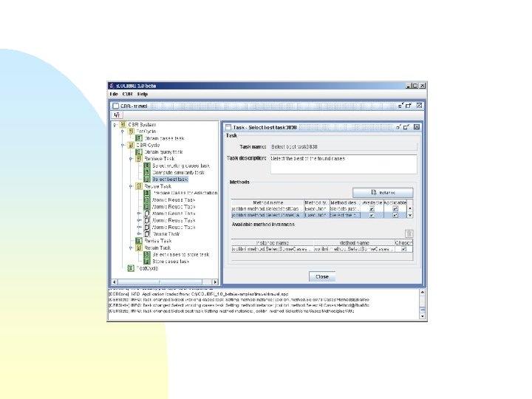Collapse the yellow Reuse Task parent node
Screen dimensions: 532x399
pyautogui.click(x=131, y=186)
